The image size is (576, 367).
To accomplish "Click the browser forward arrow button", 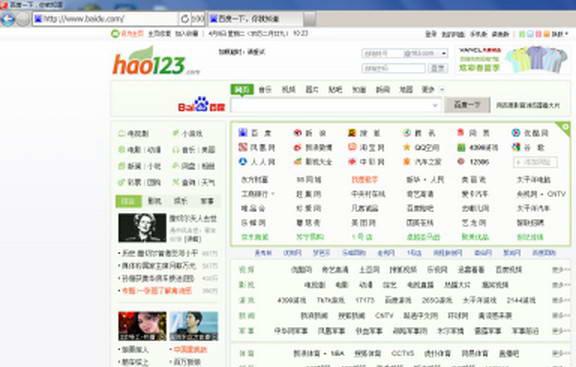I will [23, 19].
